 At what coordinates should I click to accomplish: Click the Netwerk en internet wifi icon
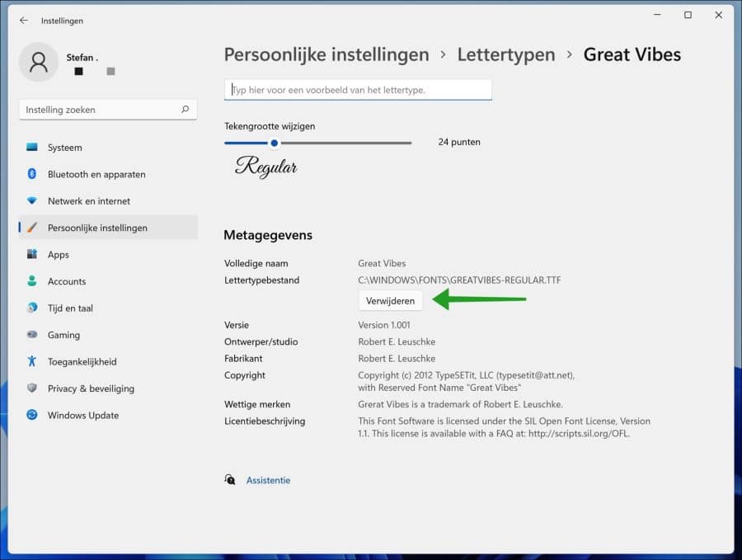pyautogui.click(x=31, y=200)
